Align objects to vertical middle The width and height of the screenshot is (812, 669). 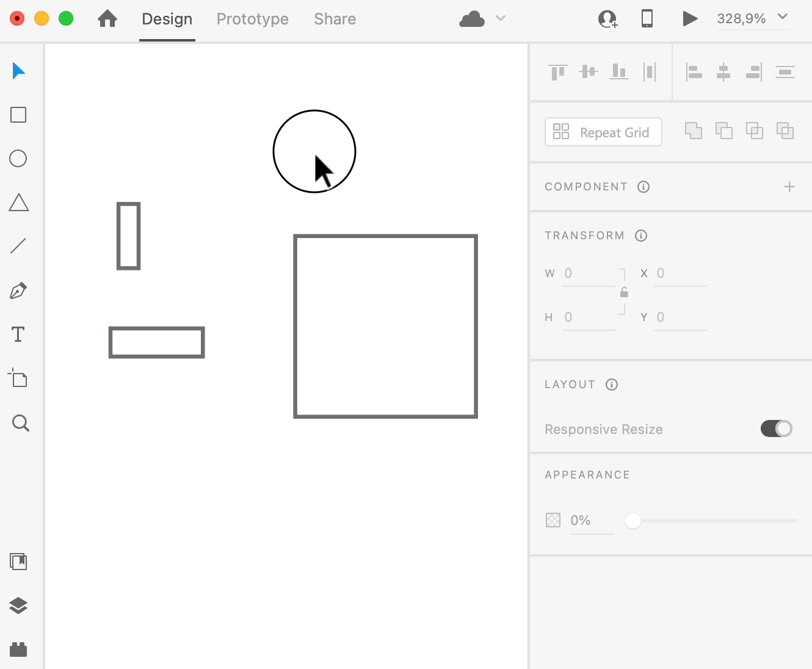pos(589,72)
